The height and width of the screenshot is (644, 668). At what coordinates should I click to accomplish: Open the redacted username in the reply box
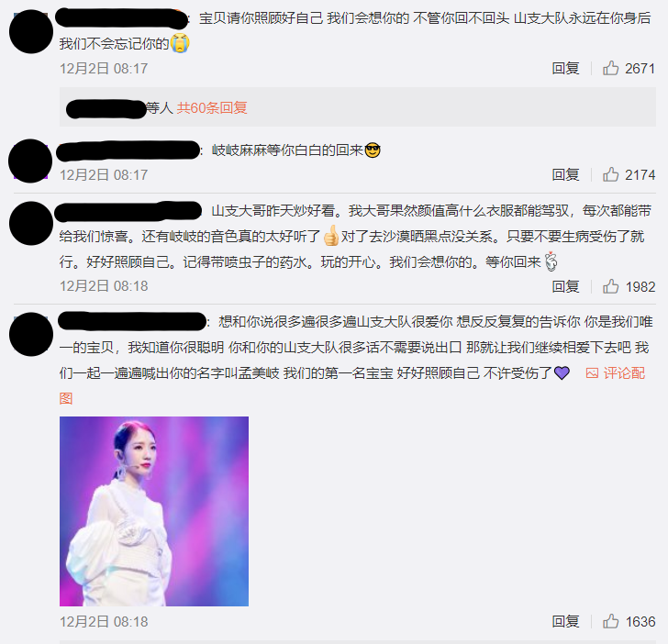tap(106, 108)
